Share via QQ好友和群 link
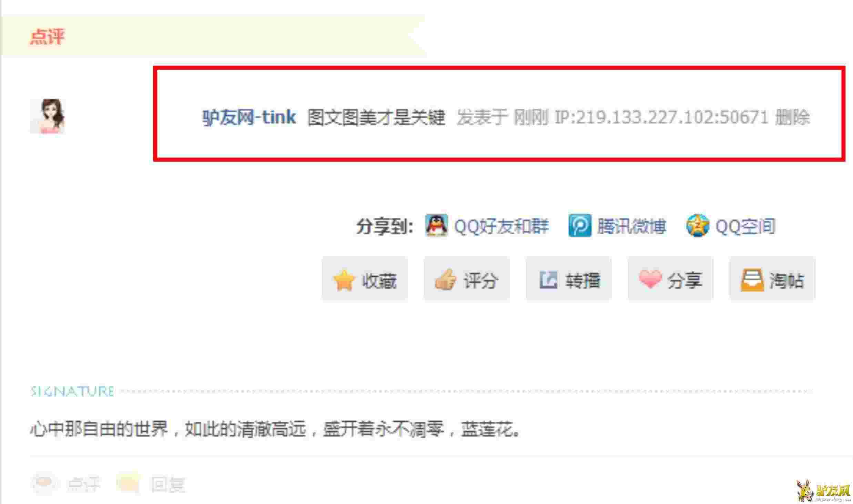This screenshot has height=504, width=853. tap(501, 226)
